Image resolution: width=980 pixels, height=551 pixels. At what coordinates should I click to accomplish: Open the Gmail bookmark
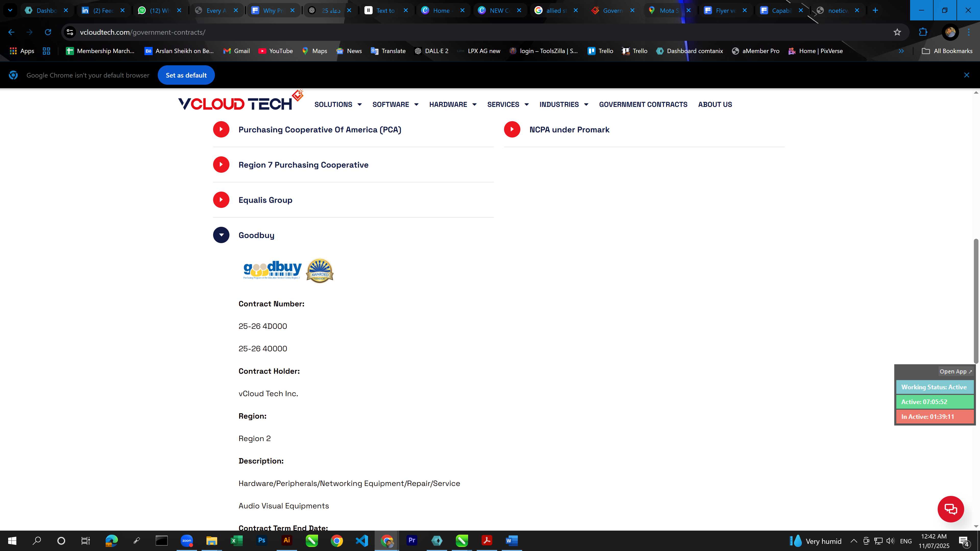[x=236, y=51]
